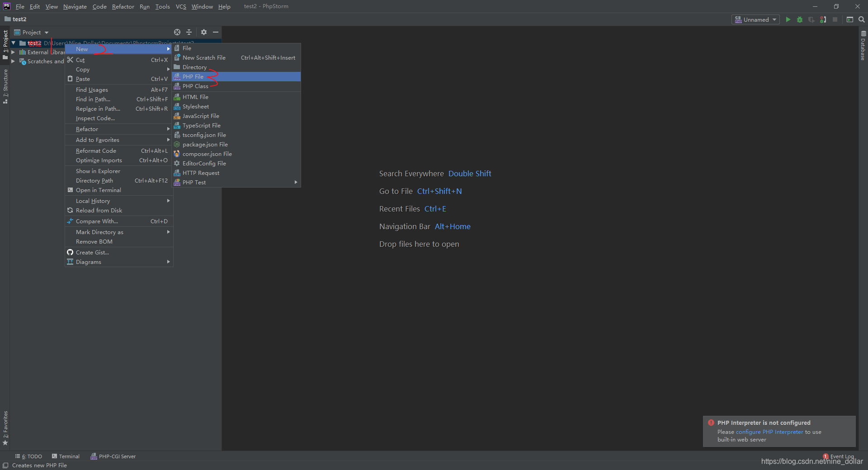Click Reformat Code menu entry

coord(119,151)
